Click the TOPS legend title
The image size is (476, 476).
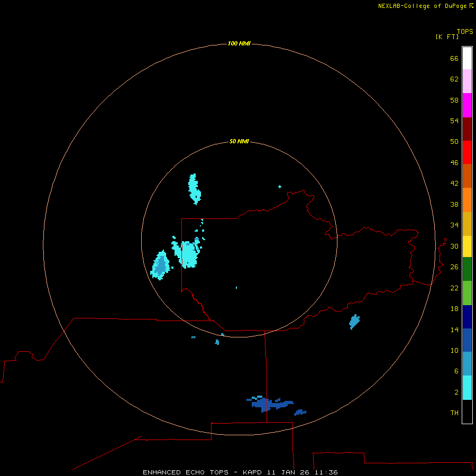(x=465, y=31)
